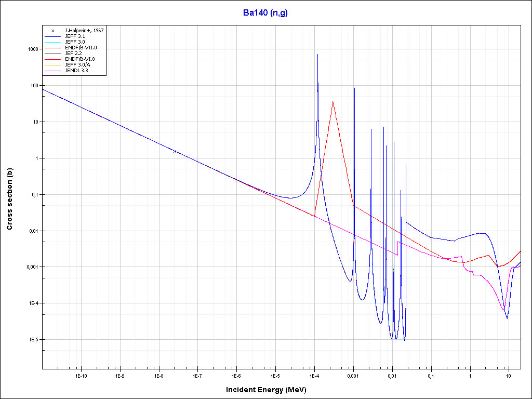Screen dimensions: 532x399
Task: Click the 1000 tick label on the y-axis
Action: tap(33, 49)
